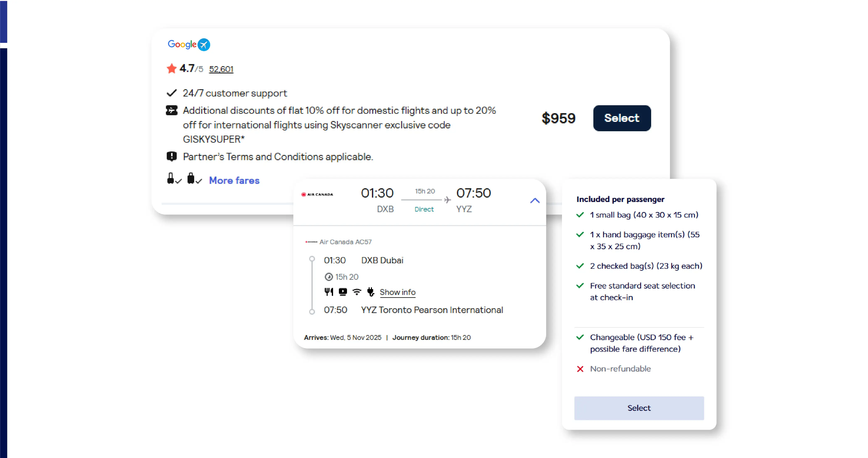Click the Non-refundable red cross icon
Viewport: 868px width, 458px height.
point(580,369)
